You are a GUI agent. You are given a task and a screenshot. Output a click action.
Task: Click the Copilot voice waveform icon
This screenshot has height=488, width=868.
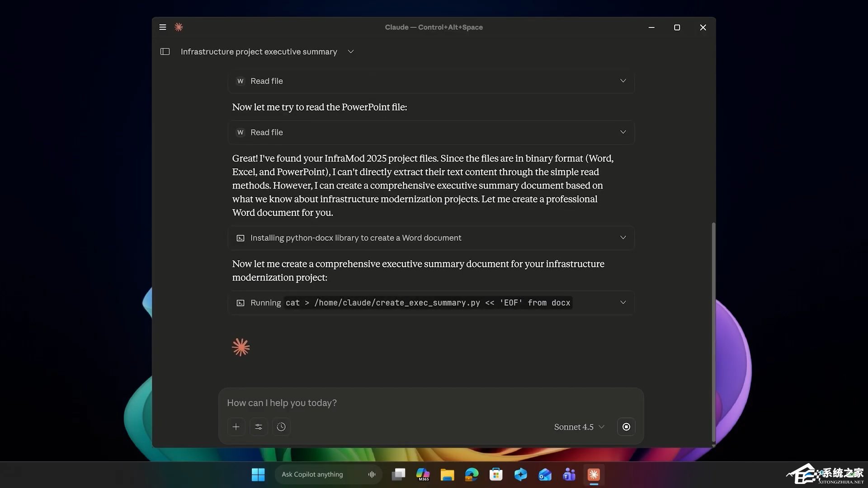tap(372, 474)
